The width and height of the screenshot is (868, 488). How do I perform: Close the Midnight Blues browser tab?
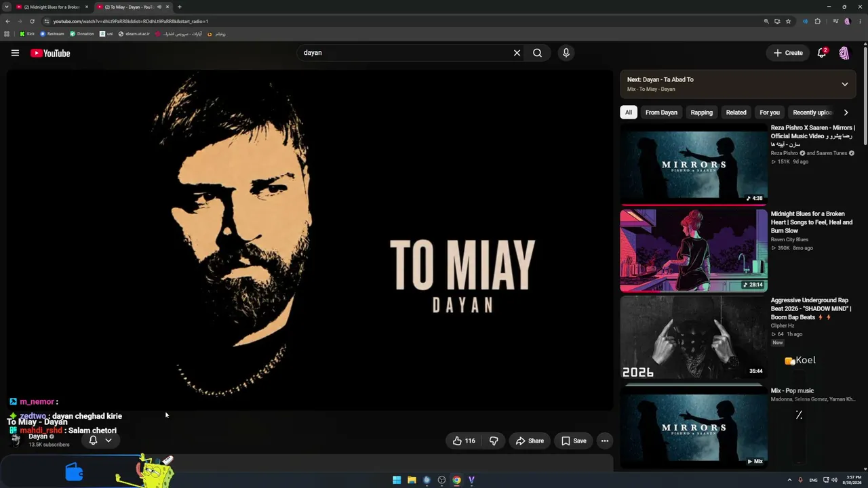tap(87, 7)
